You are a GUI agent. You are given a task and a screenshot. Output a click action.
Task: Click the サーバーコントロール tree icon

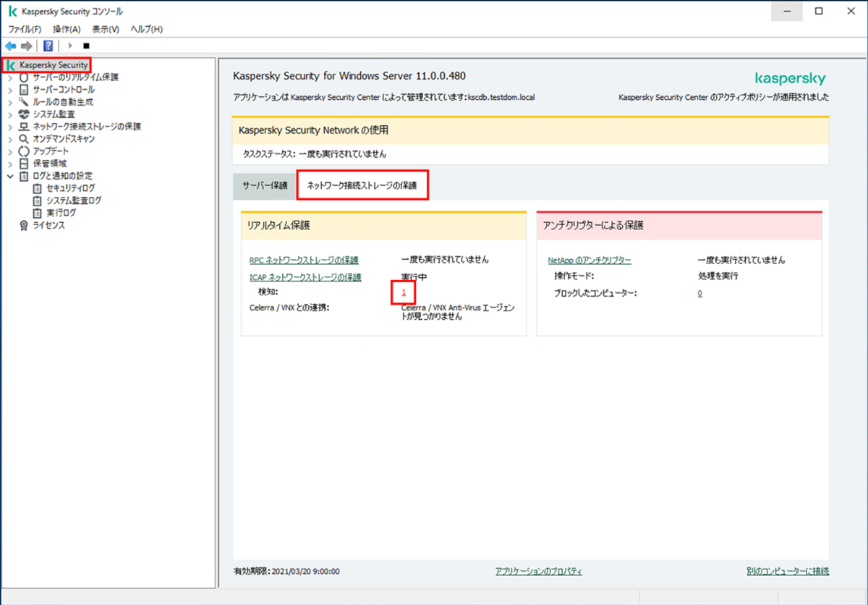(24, 90)
